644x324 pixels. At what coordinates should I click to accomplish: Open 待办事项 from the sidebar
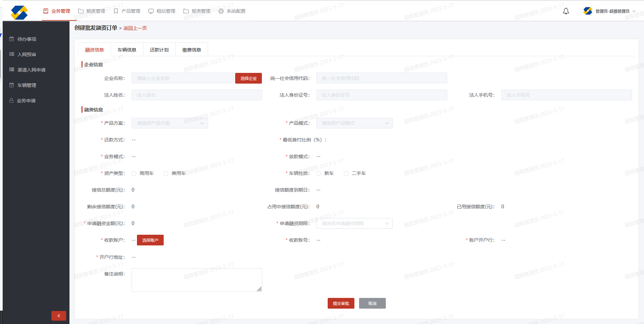click(27, 39)
